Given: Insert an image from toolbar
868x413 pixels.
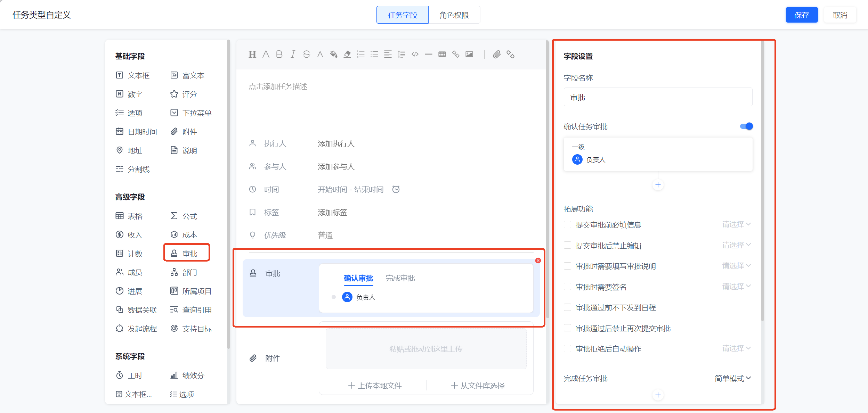Looking at the screenshot, I should pos(469,54).
